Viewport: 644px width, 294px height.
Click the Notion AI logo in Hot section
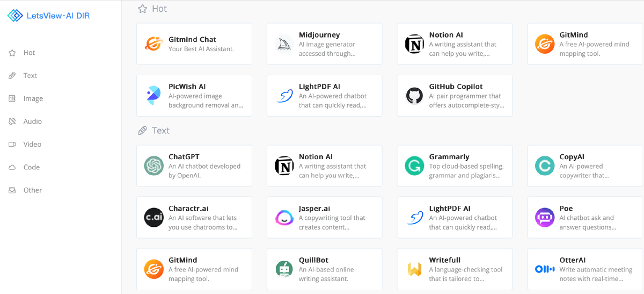pos(414,44)
